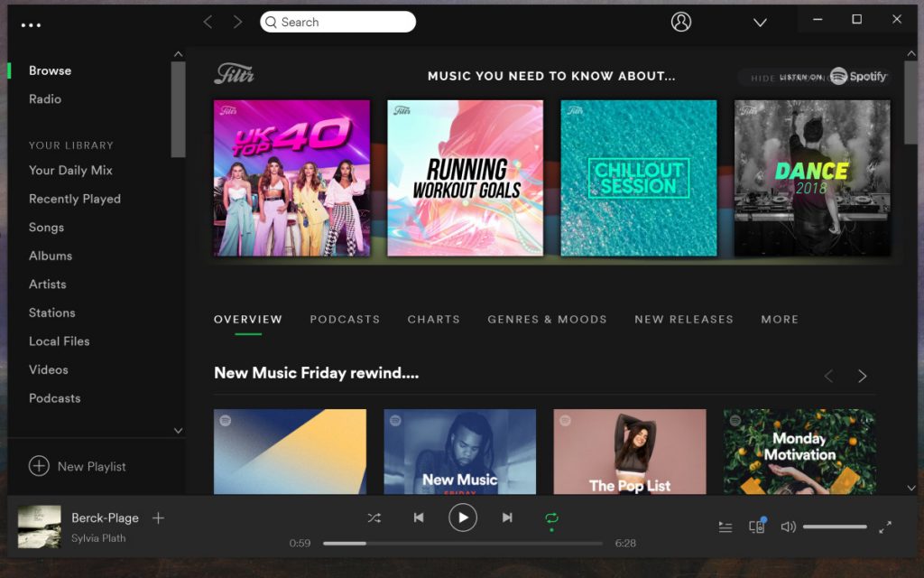Open the New Music playlist card
The height and width of the screenshot is (578, 924).
click(459, 452)
